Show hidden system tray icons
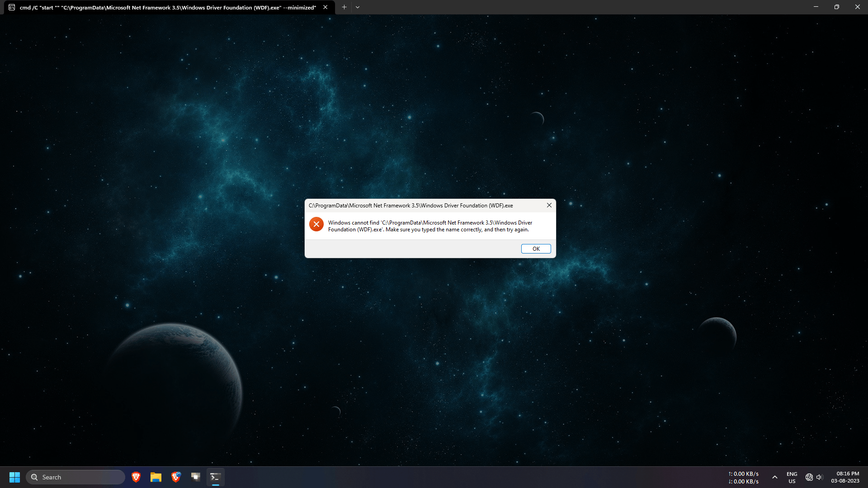868x488 pixels. tap(774, 477)
